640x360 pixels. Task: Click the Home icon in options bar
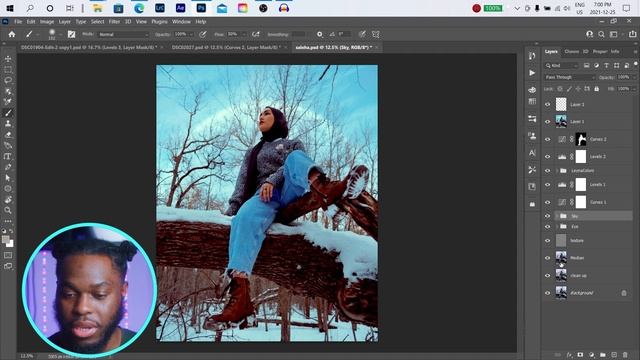coord(12,34)
